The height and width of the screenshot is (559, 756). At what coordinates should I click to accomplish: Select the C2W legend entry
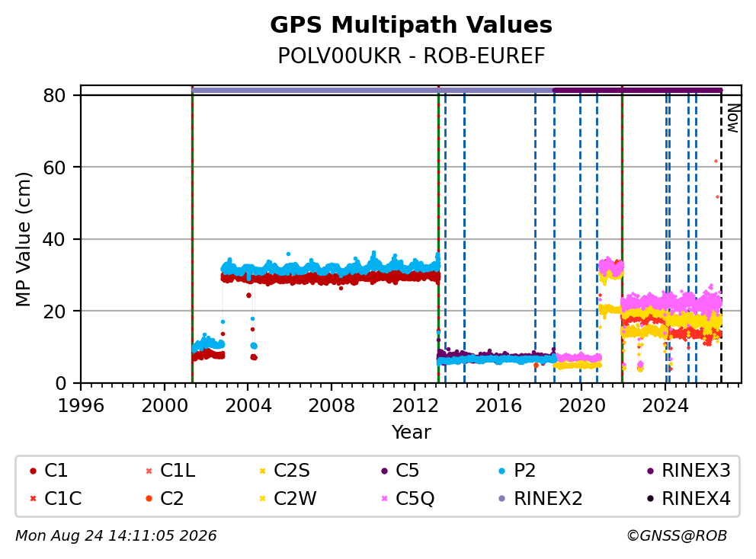pos(287,498)
